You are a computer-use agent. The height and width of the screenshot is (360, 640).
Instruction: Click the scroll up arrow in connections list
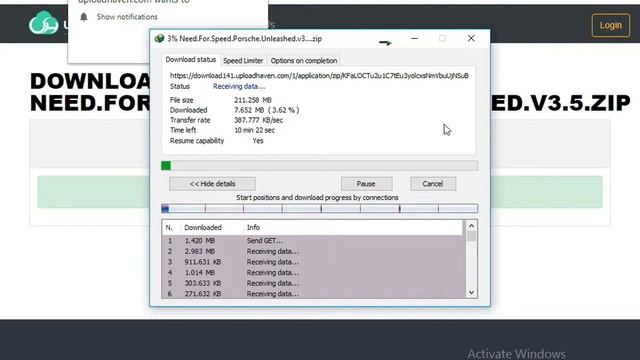[471, 226]
